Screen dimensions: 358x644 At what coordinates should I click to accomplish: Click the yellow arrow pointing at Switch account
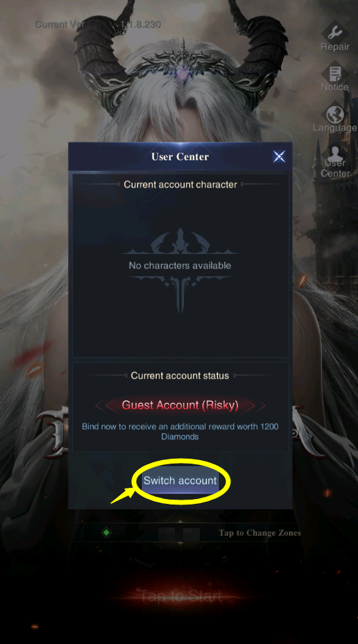pos(123,495)
